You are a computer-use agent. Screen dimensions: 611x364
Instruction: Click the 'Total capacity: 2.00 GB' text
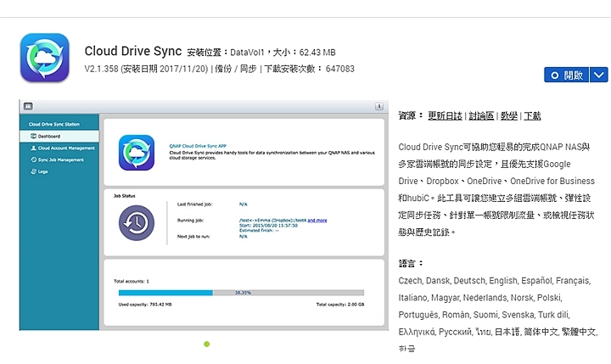pos(340,305)
